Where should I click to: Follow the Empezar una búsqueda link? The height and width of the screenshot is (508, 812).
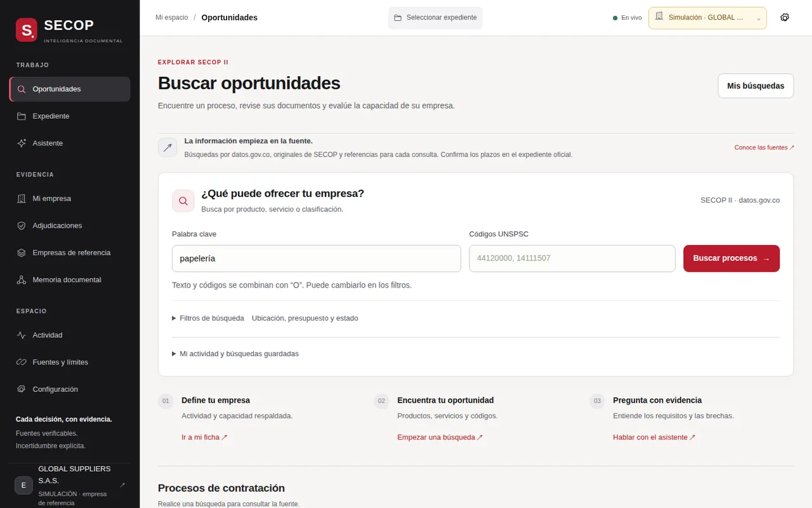point(440,438)
